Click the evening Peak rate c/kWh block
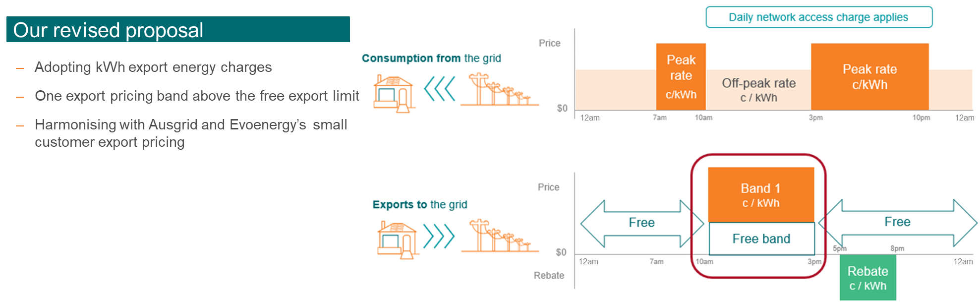Screen dimensions: 980x302 (870, 77)
